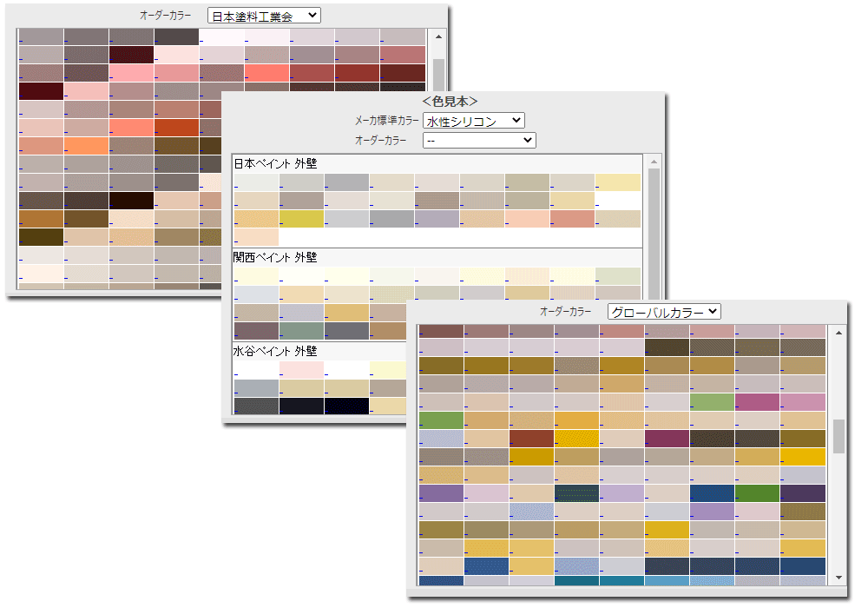The height and width of the screenshot is (608, 868).
Task: Click the 関西ペイント 外壁 section heading
Action: coord(275,257)
